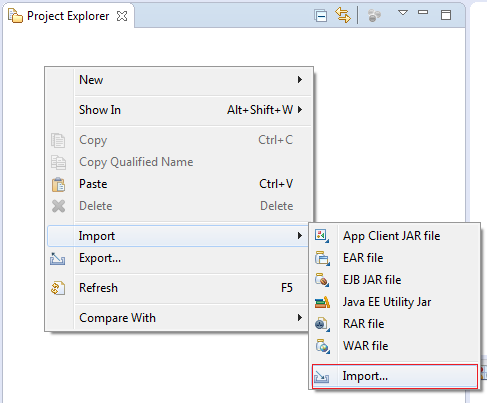Expand the Show In submenu arrow
This screenshot has width=487, height=403.
[x=300, y=109]
